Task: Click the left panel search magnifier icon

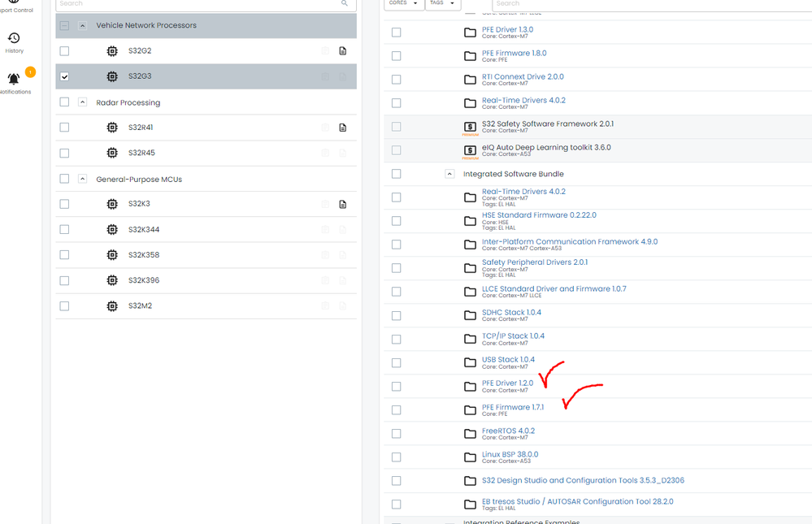Action: point(345,3)
